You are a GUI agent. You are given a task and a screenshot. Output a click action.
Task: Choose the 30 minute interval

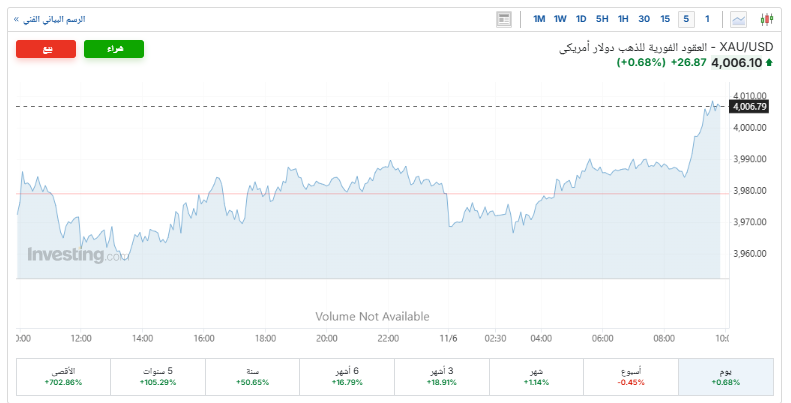644,19
